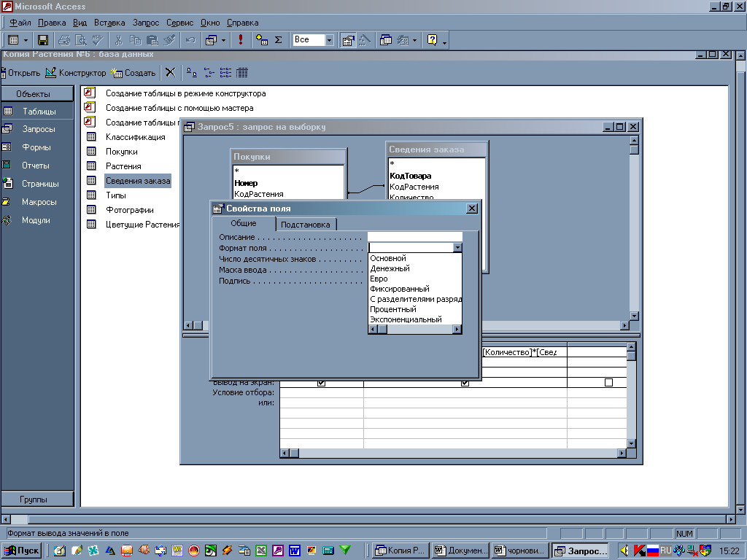The image size is (747, 560).
Task: Select Формы in Objects bar
Action: [x=37, y=147]
